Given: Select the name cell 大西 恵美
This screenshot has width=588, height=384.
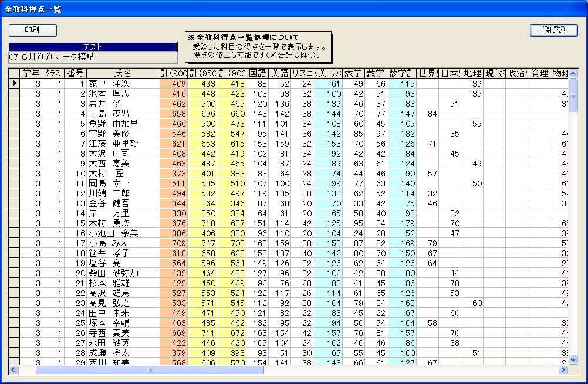Looking at the screenshot, I should 122,164.
